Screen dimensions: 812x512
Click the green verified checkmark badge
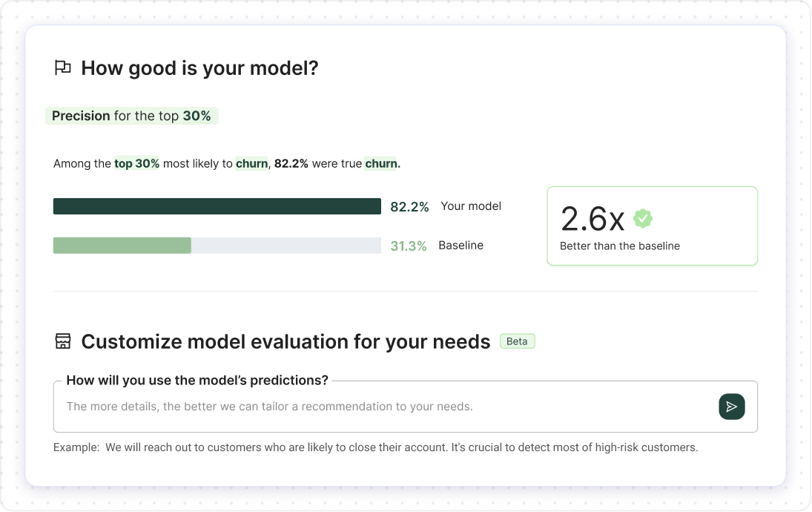pyautogui.click(x=642, y=218)
